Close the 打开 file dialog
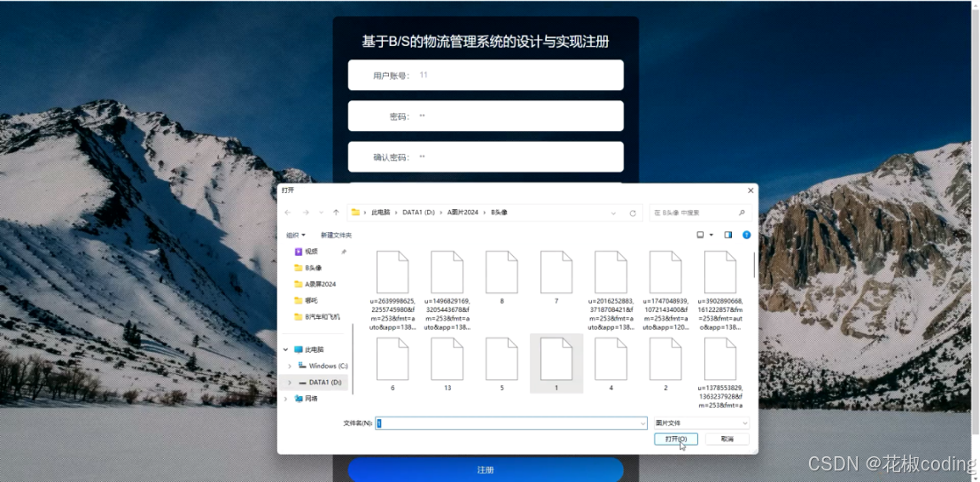Image resolution: width=980 pixels, height=482 pixels. point(750,190)
